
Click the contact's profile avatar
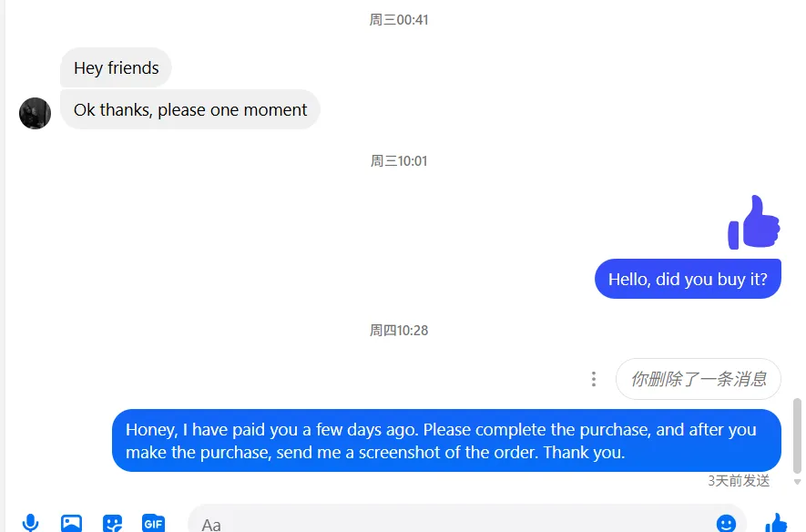point(35,113)
